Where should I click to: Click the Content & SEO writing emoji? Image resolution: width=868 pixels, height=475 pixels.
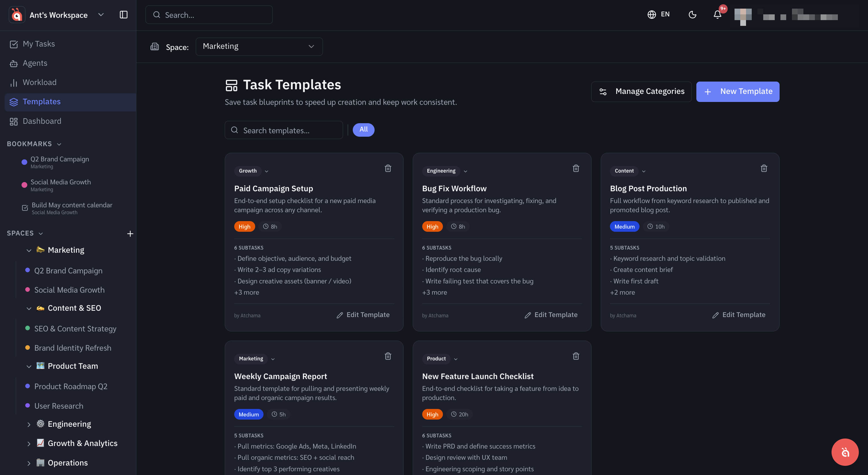click(40, 308)
